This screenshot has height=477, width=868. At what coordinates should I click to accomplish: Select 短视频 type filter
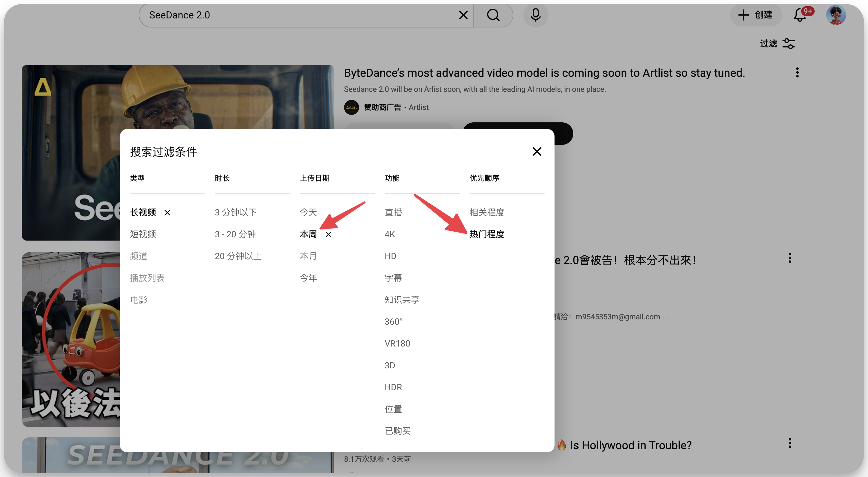(x=143, y=234)
